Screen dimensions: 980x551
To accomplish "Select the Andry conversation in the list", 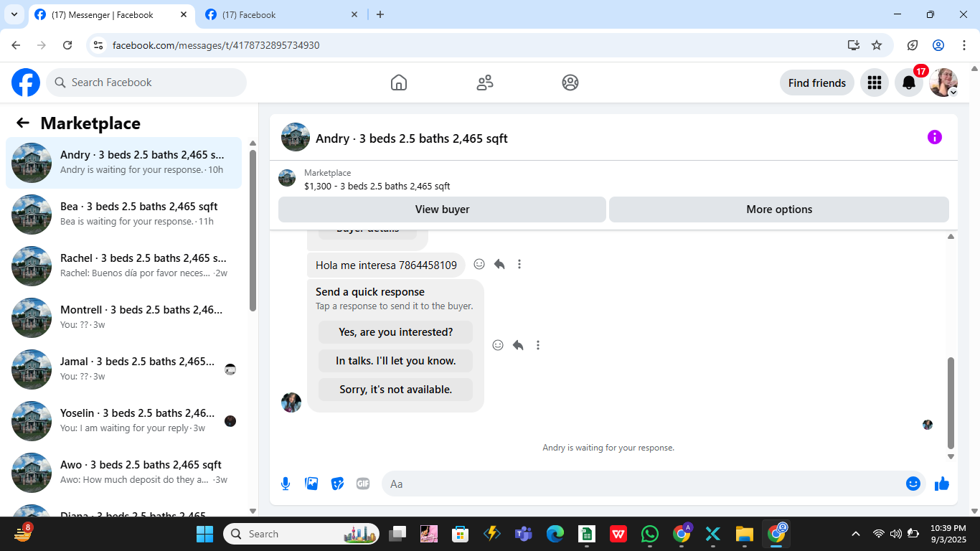I will (x=123, y=163).
